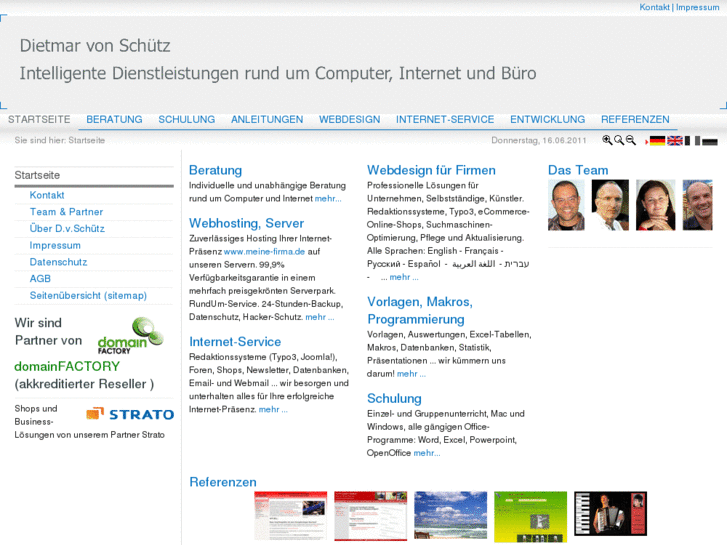Viewport: 727px width, 545px height.
Task: Open fourth team photo, smiling man at right
Action: click(x=697, y=205)
